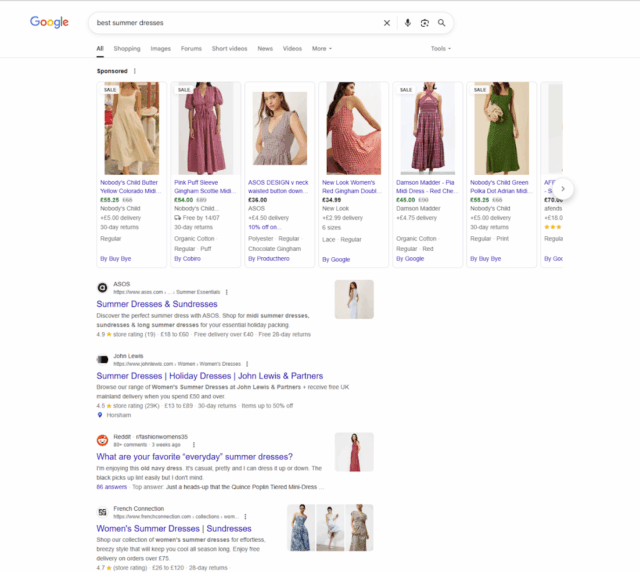The width and height of the screenshot is (640, 573).
Task: Open the Tools dropdown
Action: click(441, 49)
